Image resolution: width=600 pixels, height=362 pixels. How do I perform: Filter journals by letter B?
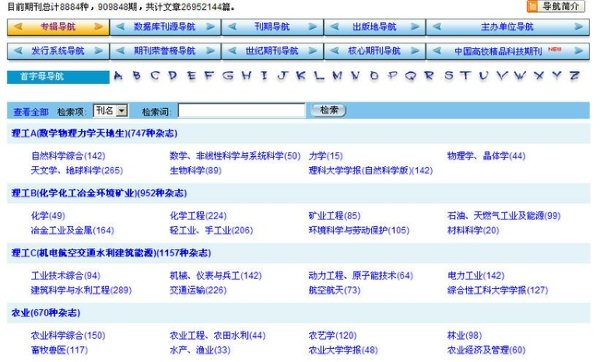(136, 76)
